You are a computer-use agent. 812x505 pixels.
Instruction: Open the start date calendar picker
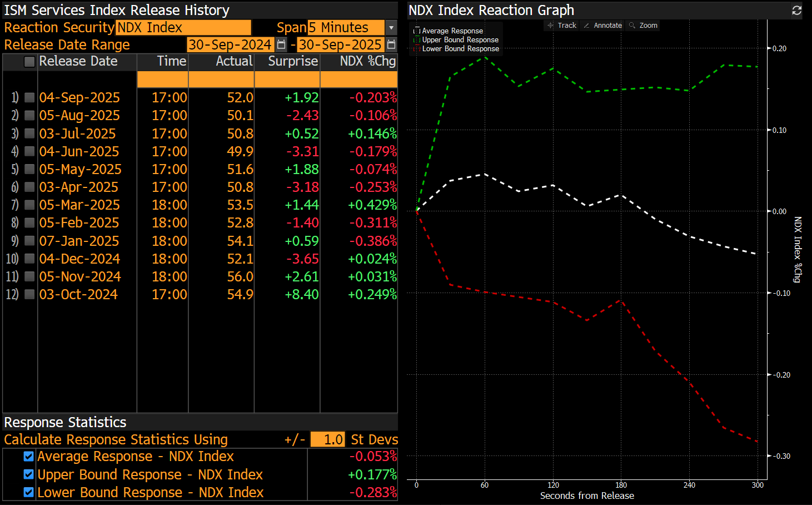281,44
